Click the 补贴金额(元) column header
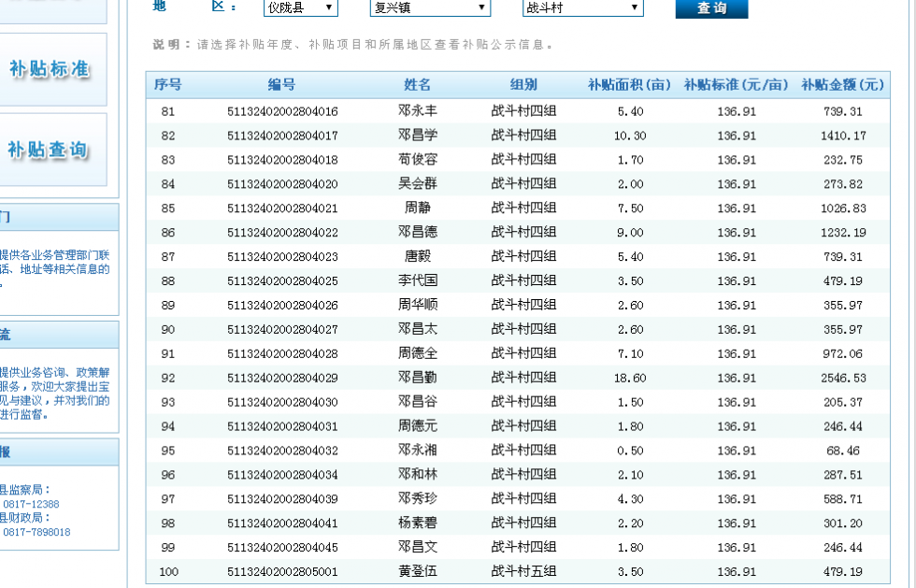Viewport: 916px width, 588px height. [843, 85]
